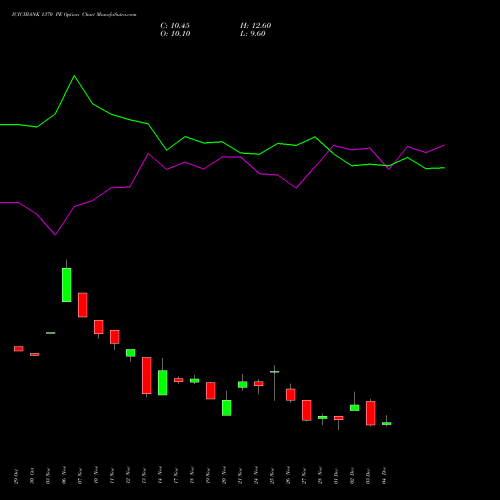Image resolution: width=500 pixels, height=500 pixels.
Task: Click the "13 Nov" date axis label
Action: click(144, 476)
